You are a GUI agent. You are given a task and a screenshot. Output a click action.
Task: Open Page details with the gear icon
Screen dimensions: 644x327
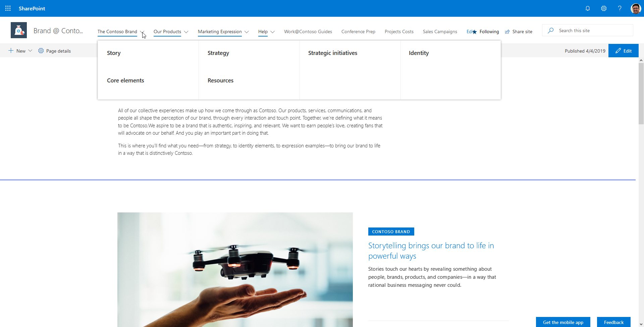[x=54, y=51]
